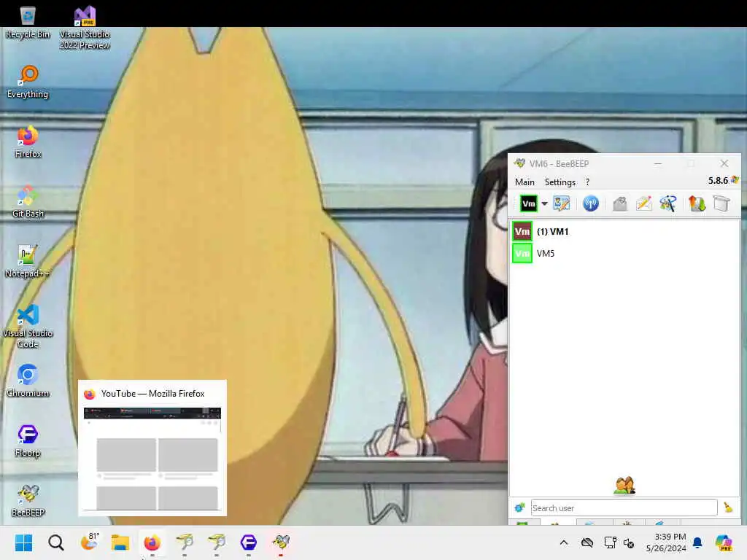Select the Visual Studio Code desktop shortcut
This screenshot has width=747, height=560.
point(28,327)
